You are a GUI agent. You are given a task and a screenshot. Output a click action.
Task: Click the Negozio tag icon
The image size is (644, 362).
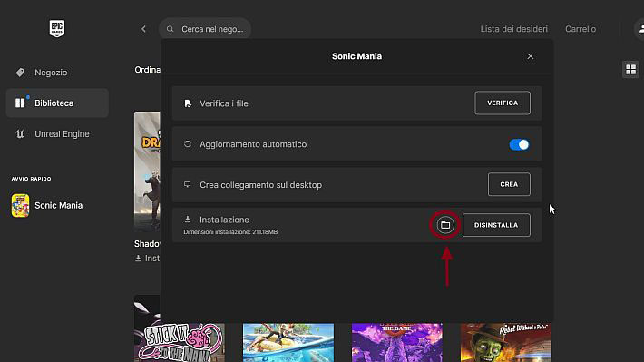point(20,73)
